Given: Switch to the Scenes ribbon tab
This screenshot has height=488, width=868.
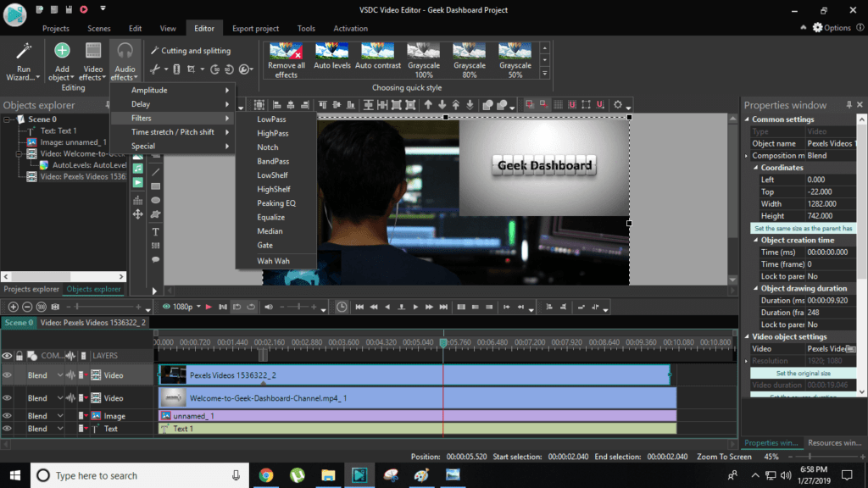Looking at the screenshot, I should (98, 28).
